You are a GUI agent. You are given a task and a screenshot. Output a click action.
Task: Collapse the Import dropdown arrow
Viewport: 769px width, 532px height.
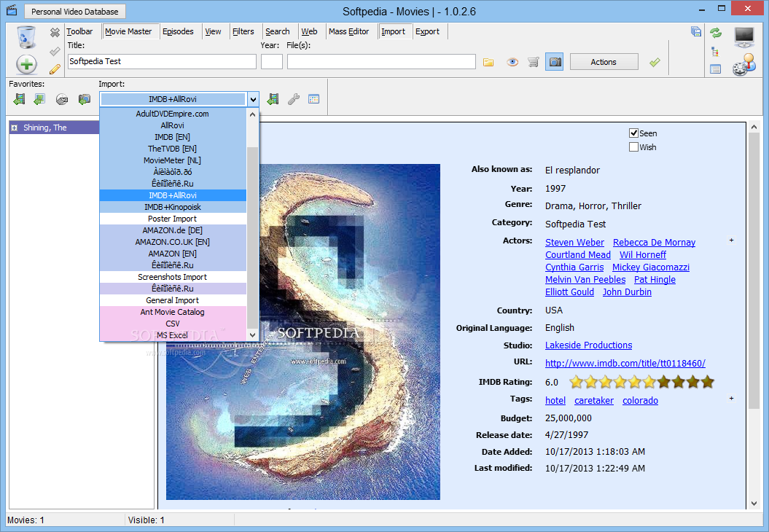pos(253,100)
